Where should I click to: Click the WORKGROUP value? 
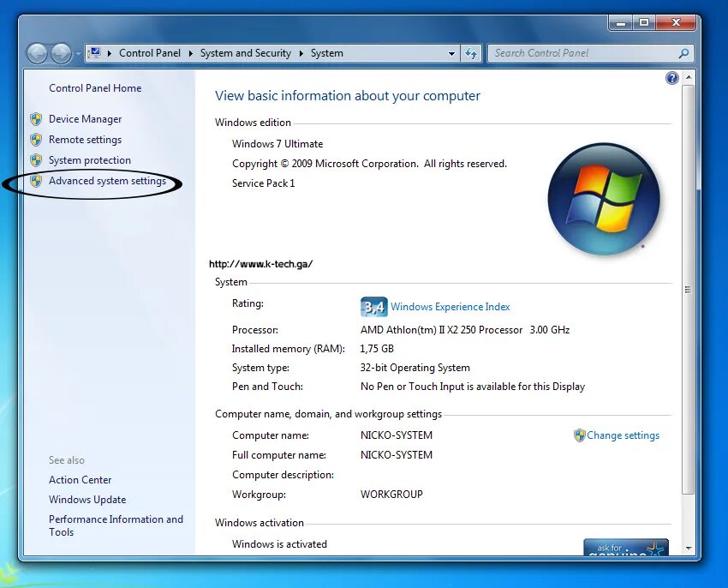pos(391,495)
